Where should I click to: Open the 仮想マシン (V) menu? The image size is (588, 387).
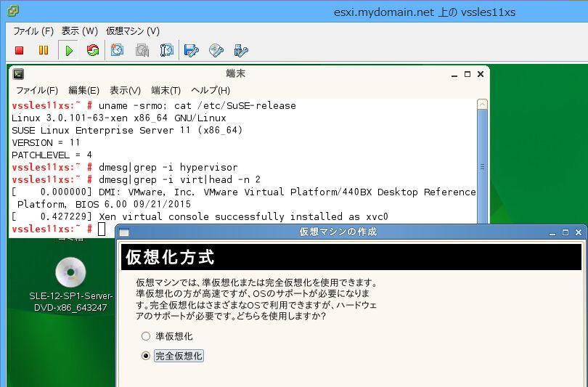click(x=132, y=31)
